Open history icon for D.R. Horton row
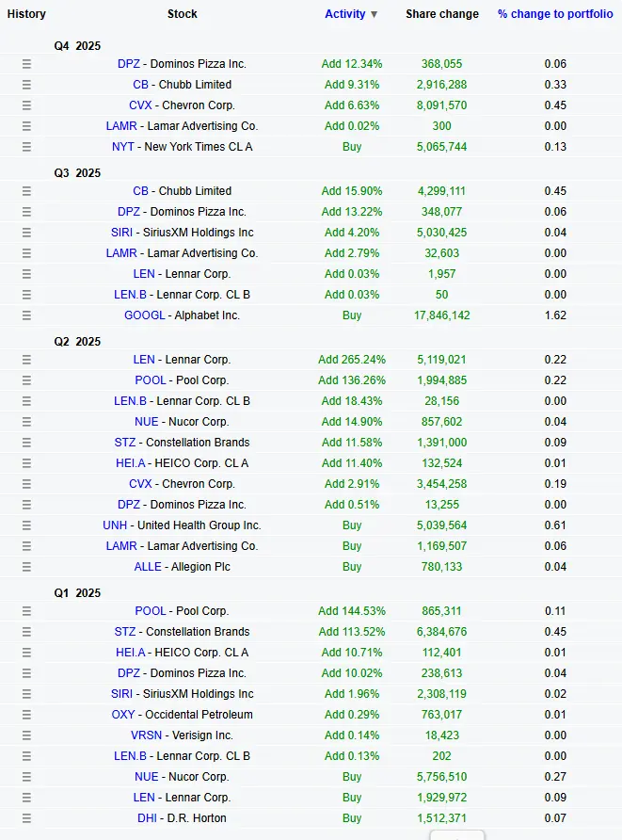The height and width of the screenshot is (840, 622). (x=25, y=818)
